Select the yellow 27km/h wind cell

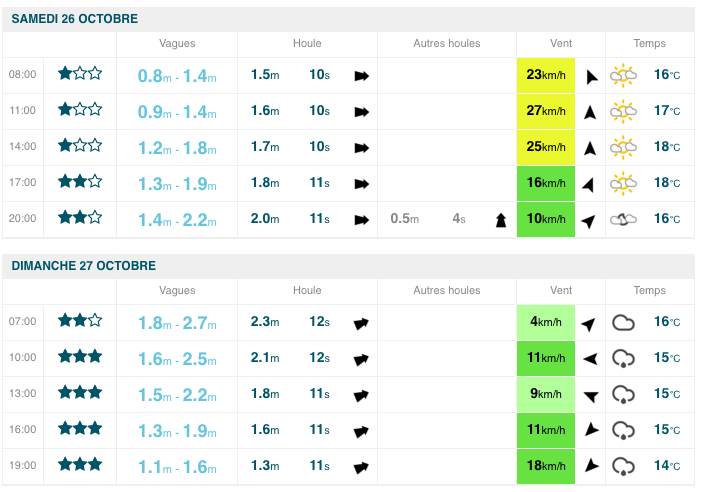[546, 111]
